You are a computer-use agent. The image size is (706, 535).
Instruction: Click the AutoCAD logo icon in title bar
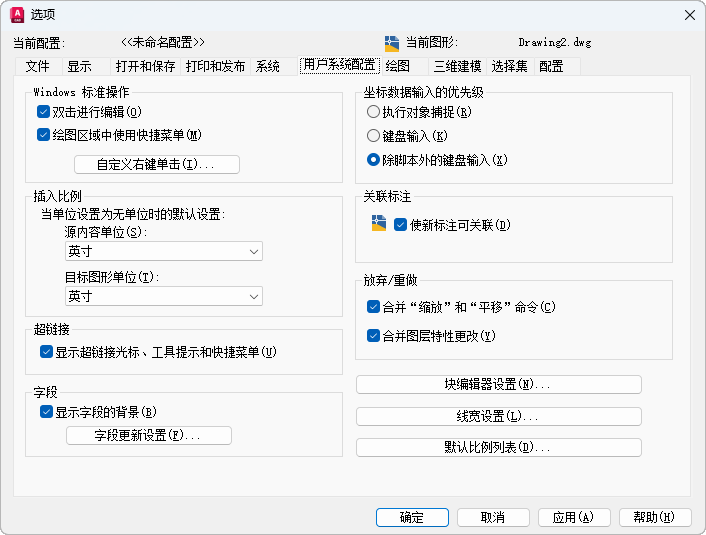tap(16, 14)
